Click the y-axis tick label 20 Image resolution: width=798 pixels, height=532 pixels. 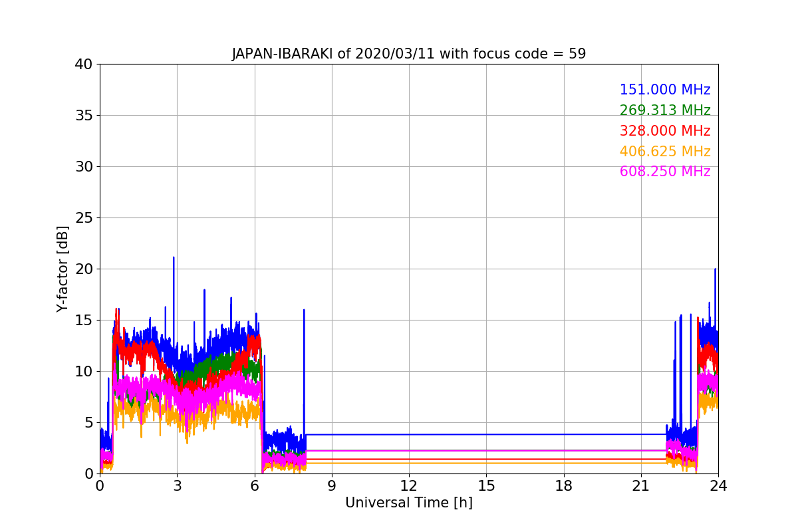point(84,269)
